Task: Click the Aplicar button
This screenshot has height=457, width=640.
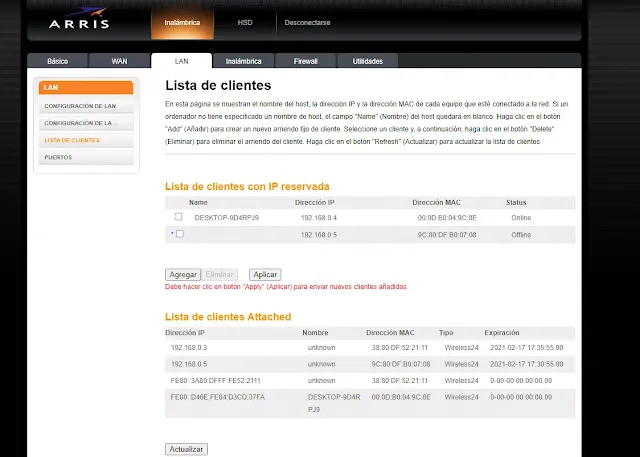Action: [x=265, y=275]
